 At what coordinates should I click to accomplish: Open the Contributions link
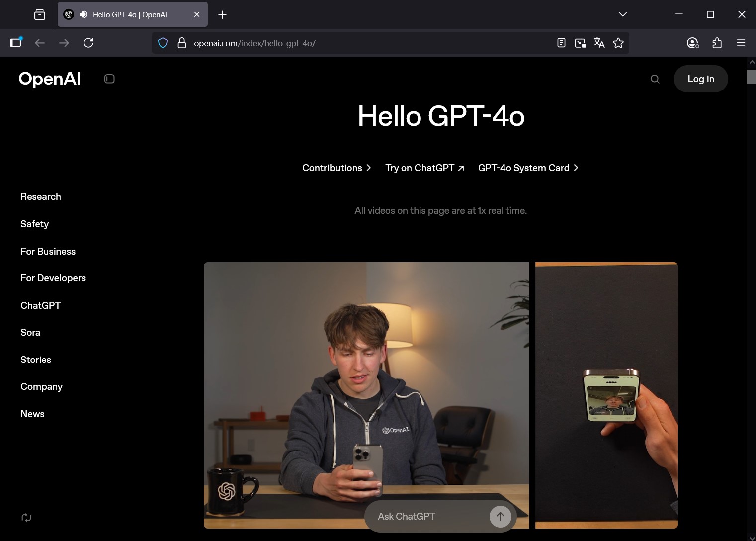point(336,168)
